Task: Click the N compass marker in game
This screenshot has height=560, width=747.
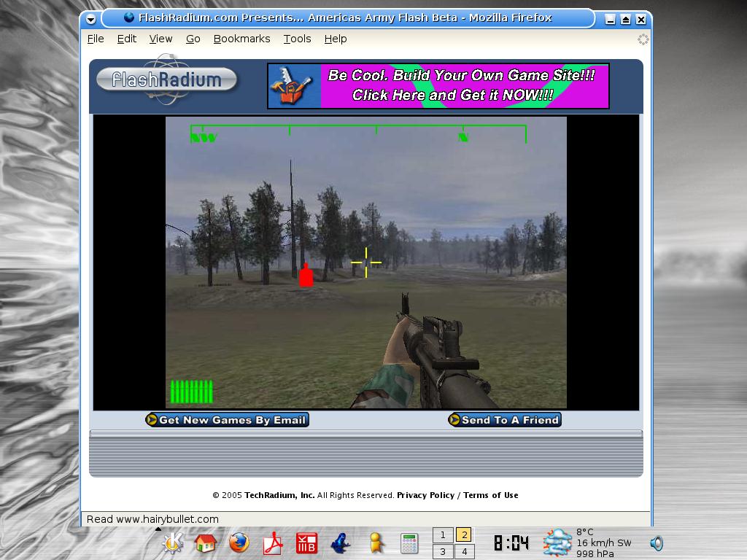Action: point(463,137)
